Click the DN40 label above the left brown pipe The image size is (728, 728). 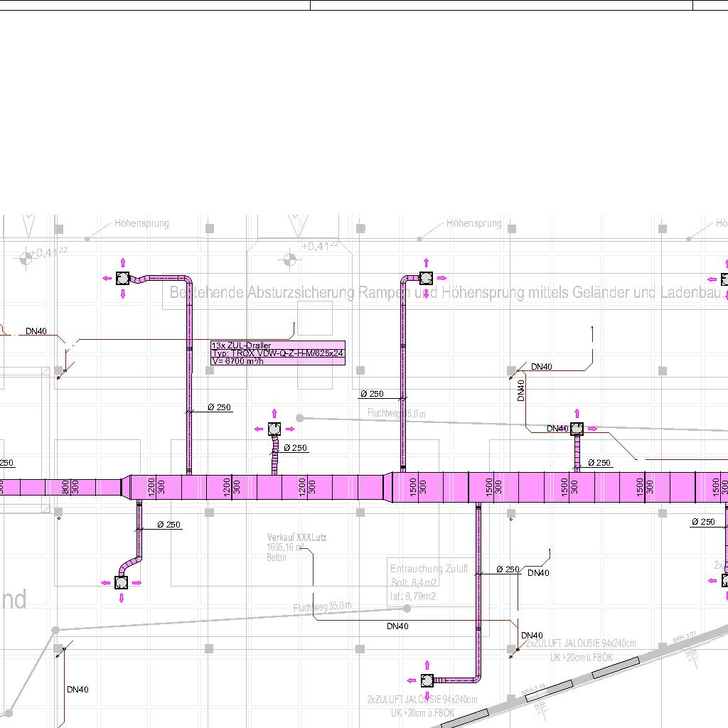[x=36, y=331]
